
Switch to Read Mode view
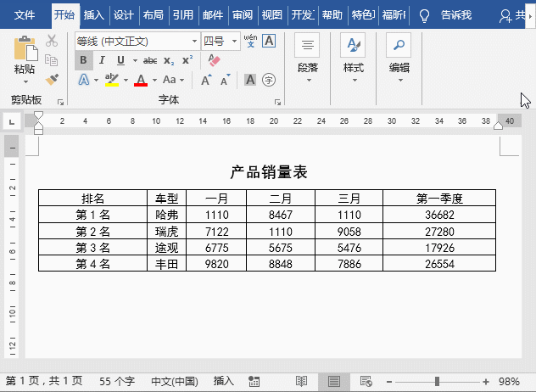coord(301,382)
